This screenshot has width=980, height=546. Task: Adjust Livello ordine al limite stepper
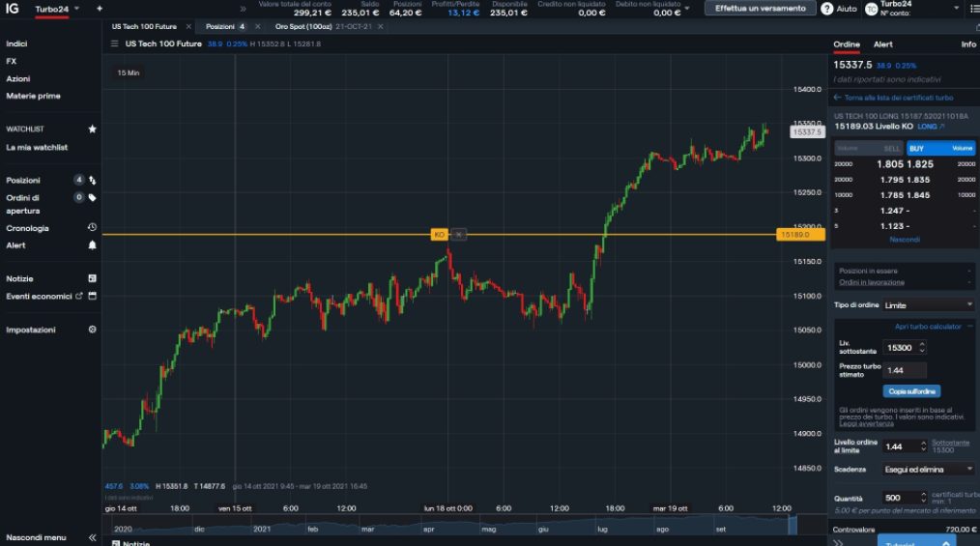tap(923, 446)
